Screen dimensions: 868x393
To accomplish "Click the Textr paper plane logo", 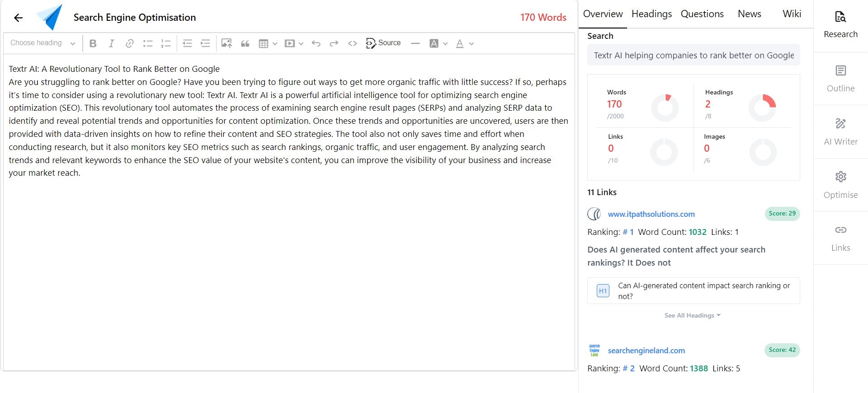I will pos(50,17).
